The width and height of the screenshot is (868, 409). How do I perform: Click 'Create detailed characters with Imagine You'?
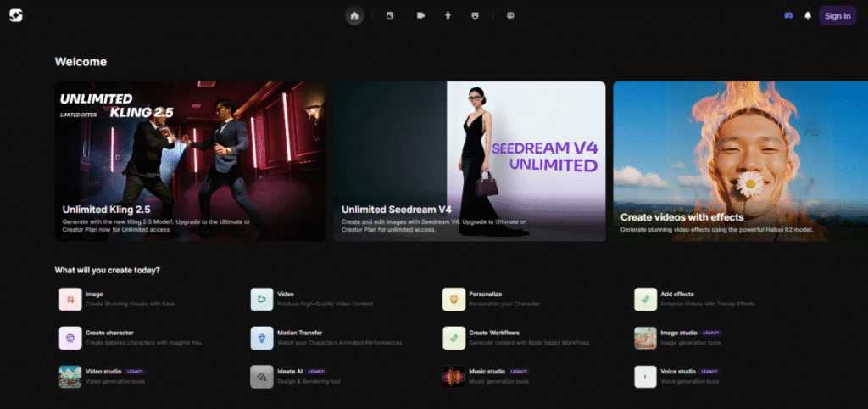(143, 343)
